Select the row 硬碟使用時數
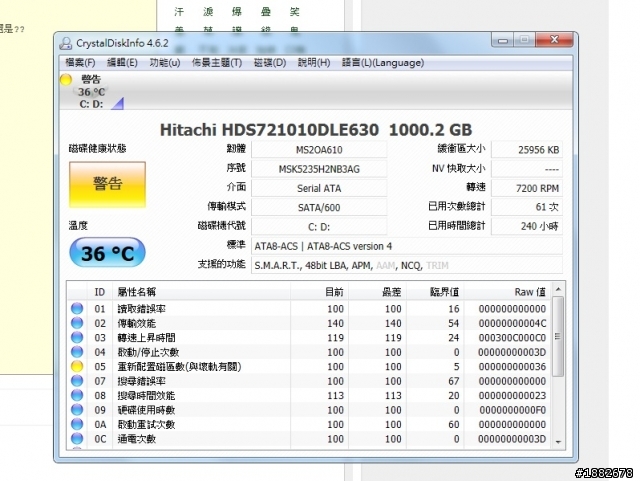640x481 pixels. pyautogui.click(x=310, y=410)
